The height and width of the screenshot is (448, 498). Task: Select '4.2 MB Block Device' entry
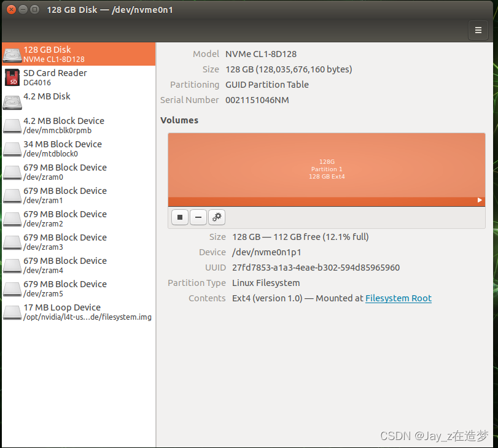click(x=79, y=126)
